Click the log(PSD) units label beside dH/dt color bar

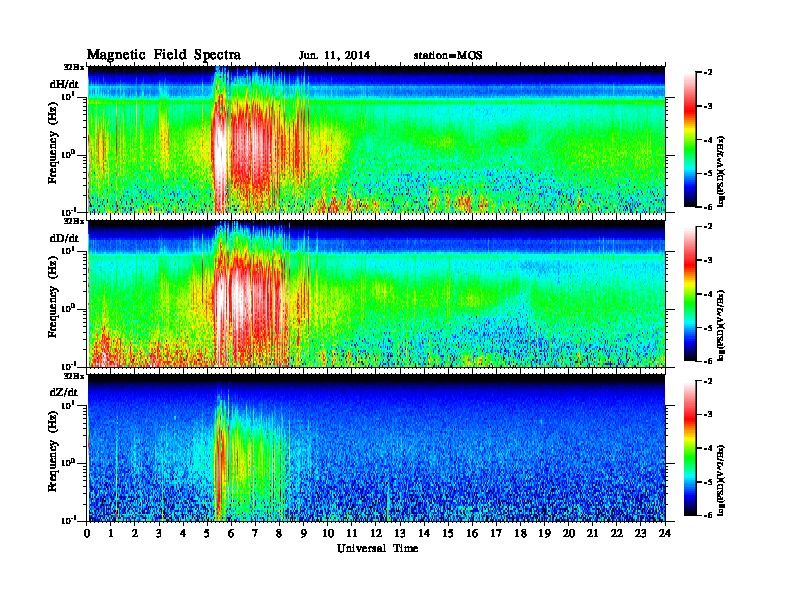721,171
